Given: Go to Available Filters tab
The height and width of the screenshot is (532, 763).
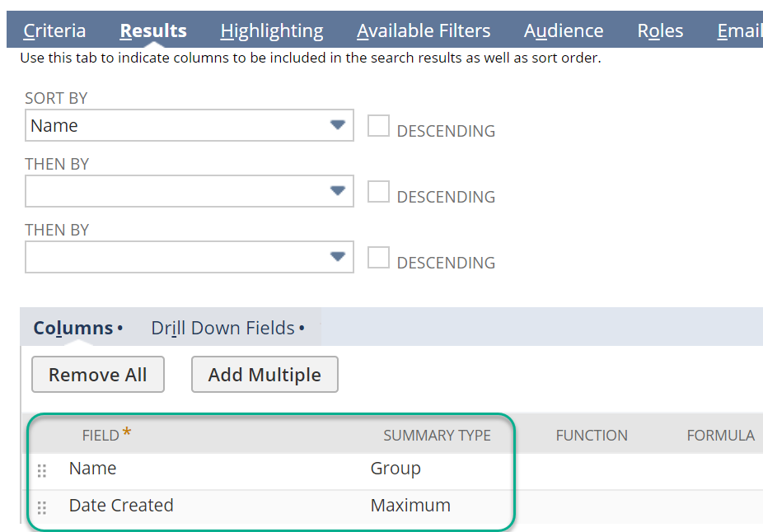Looking at the screenshot, I should [424, 31].
